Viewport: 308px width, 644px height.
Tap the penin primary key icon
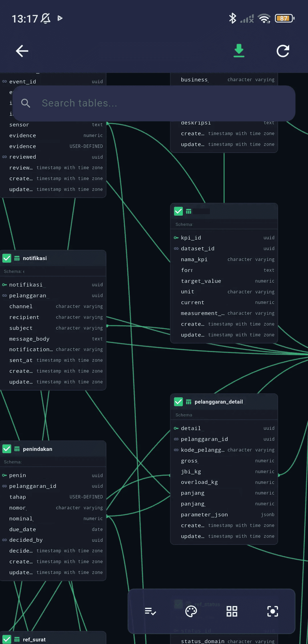(x=5, y=475)
